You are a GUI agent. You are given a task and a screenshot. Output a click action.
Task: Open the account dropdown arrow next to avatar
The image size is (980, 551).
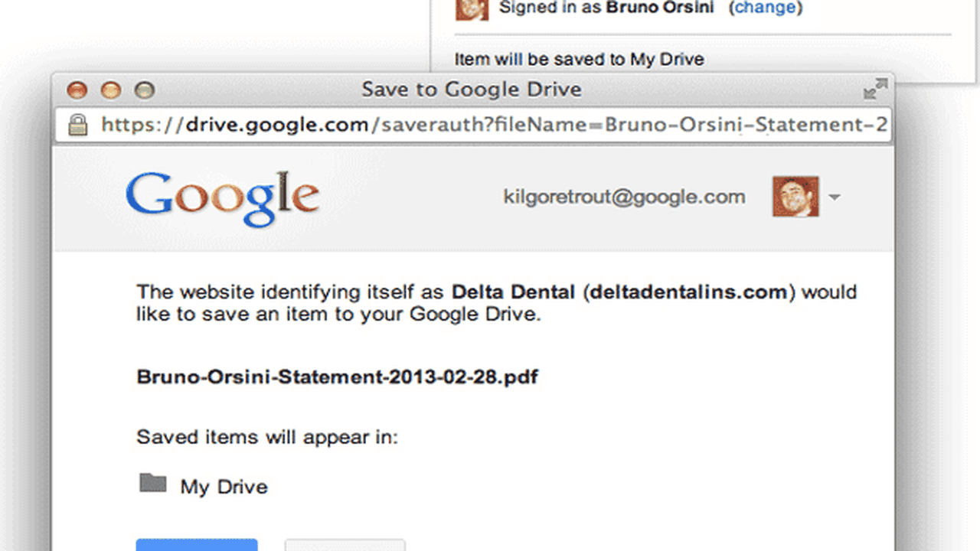point(835,197)
